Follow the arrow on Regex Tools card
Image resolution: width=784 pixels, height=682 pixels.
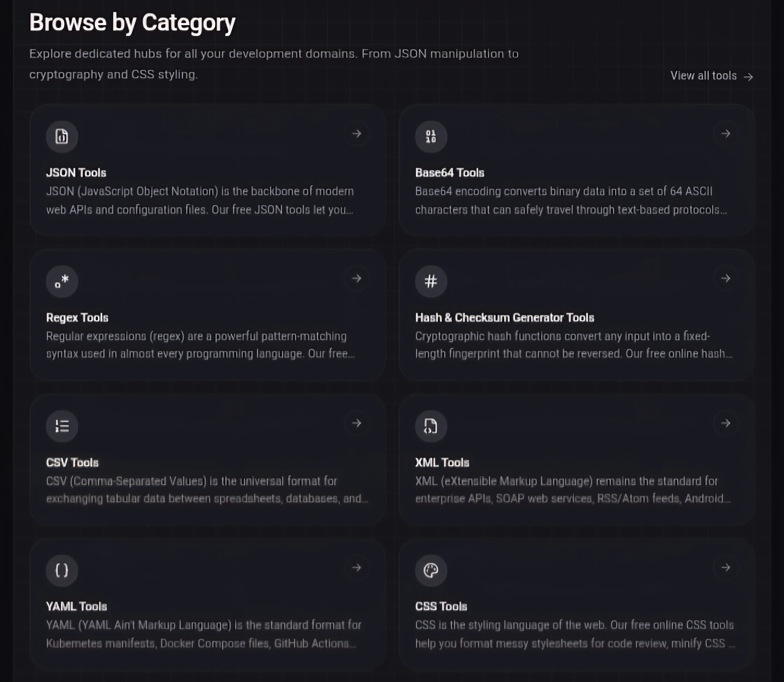click(356, 279)
